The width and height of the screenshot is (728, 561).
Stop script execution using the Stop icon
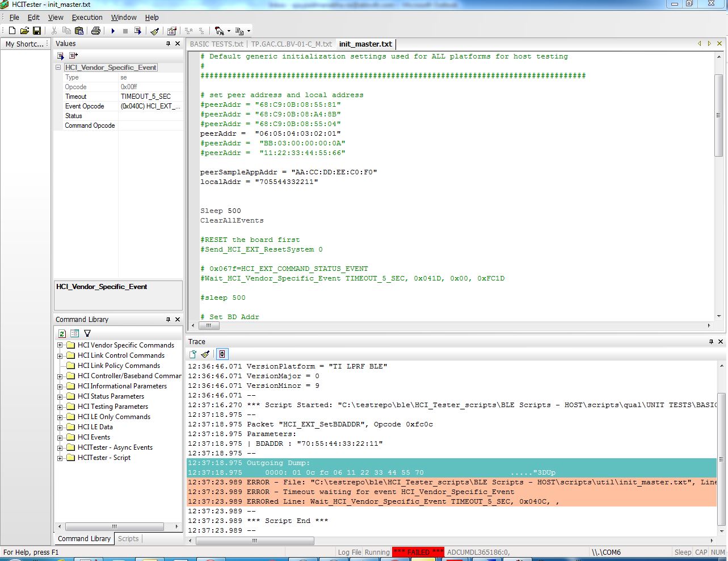click(125, 30)
